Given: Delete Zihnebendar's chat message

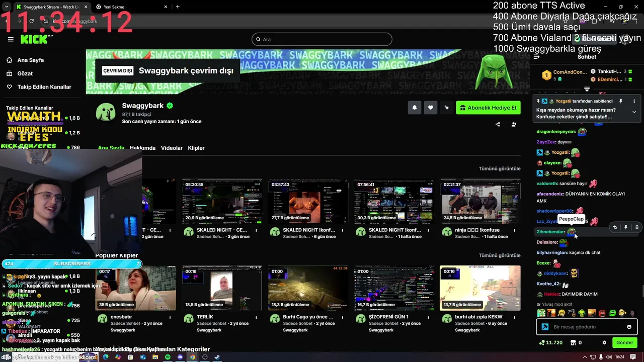Looking at the screenshot, I should click(636, 227).
